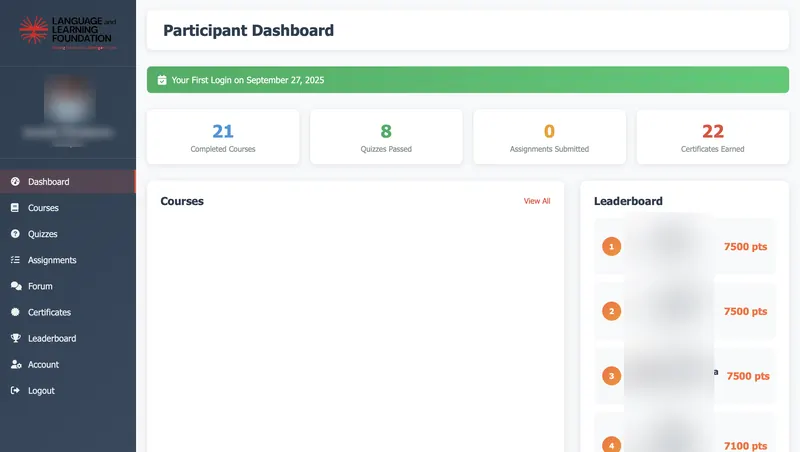Click the 7100 pts score
The height and width of the screenshot is (452, 800).
[x=745, y=446]
